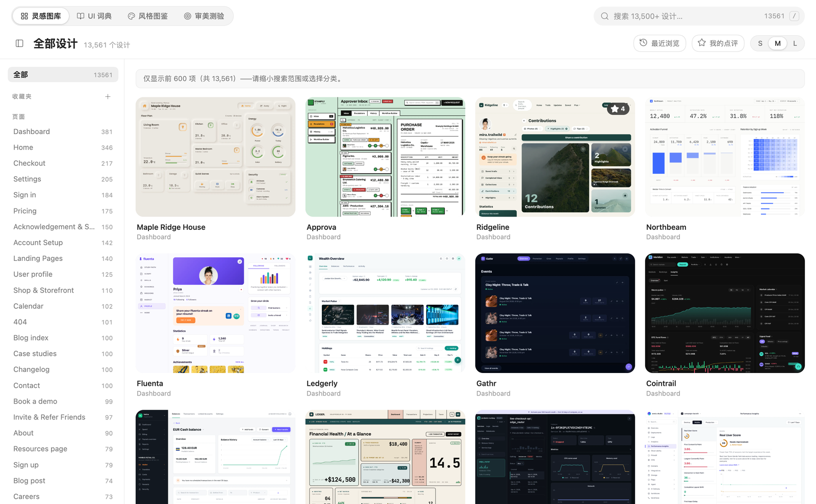This screenshot has width=816, height=504.
Task: Open the Fluenta design thumbnail
Action: click(215, 313)
